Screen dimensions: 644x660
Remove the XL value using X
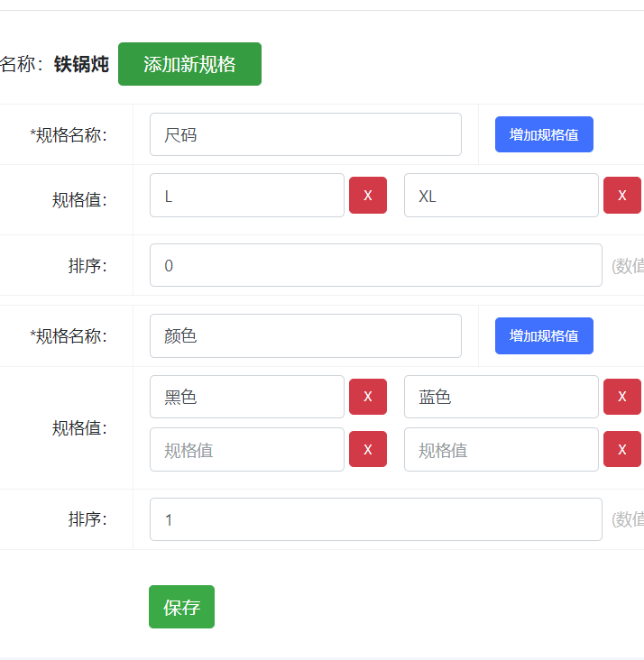click(621, 196)
